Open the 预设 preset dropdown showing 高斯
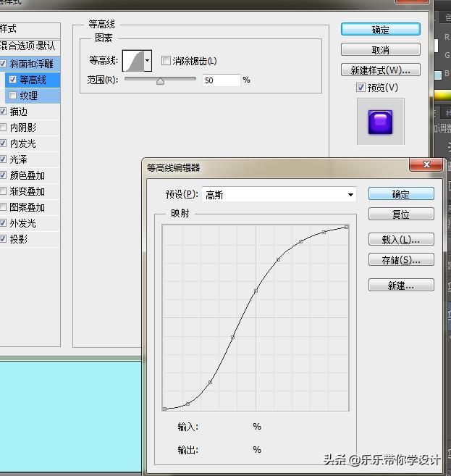 pos(279,195)
